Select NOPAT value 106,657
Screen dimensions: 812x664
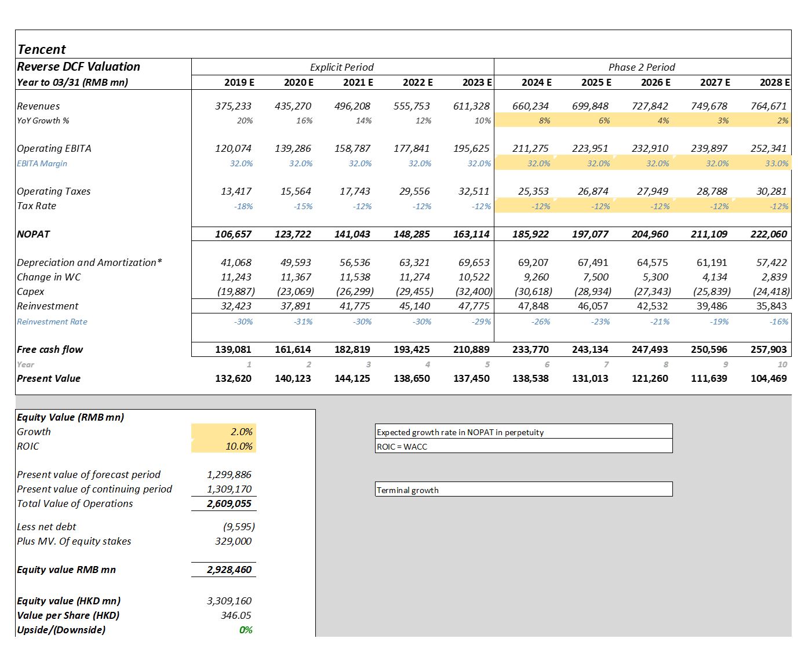[x=233, y=234]
